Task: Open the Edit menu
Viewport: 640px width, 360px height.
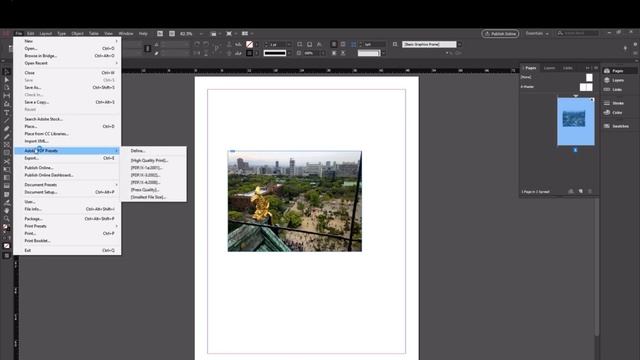Action: coord(31,33)
